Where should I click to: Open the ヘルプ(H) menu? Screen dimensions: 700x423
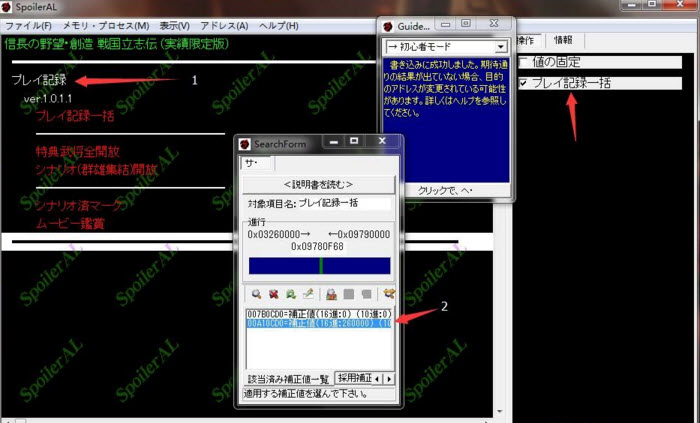pos(279,26)
